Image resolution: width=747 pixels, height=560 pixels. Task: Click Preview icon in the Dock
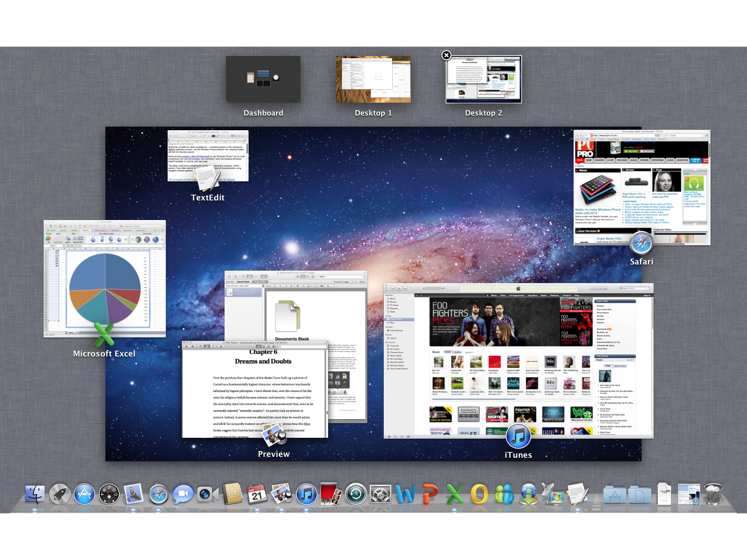pyautogui.click(x=282, y=494)
